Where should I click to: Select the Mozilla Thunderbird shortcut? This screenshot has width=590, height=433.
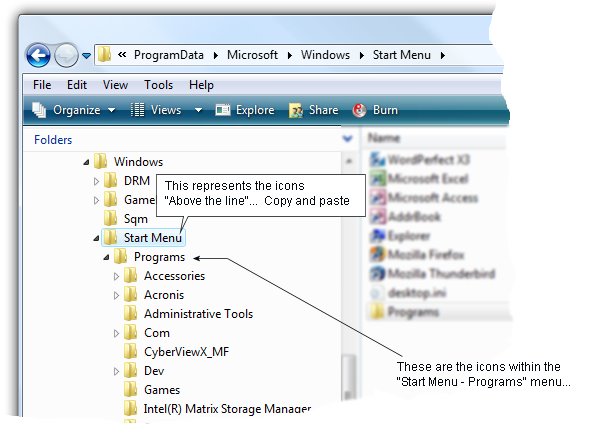(432, 273)
